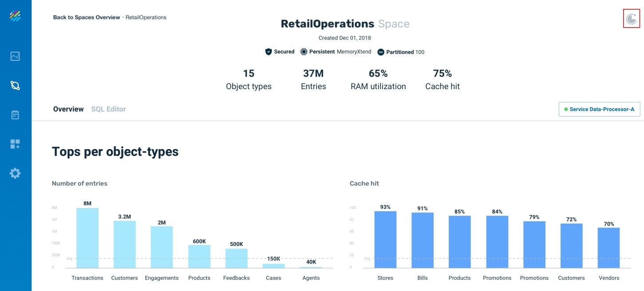Click the 65% RAM utilization stat
This screenshot has width=644, height=291.
(378, 79)
